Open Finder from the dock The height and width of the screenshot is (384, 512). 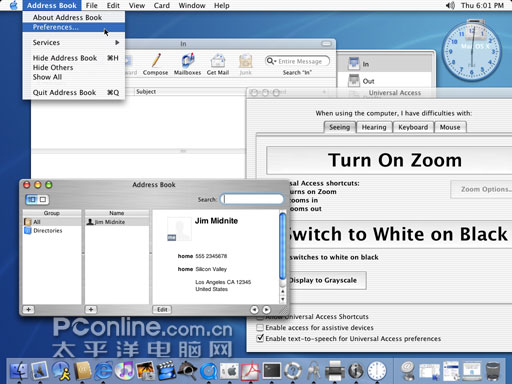coord(19,371)
